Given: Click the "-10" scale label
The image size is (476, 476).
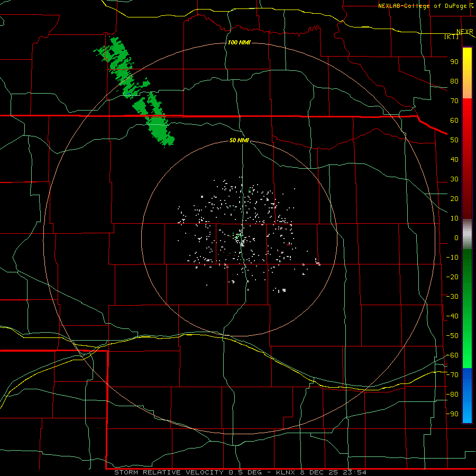Looking at the screenshot, I should point(452,258).
